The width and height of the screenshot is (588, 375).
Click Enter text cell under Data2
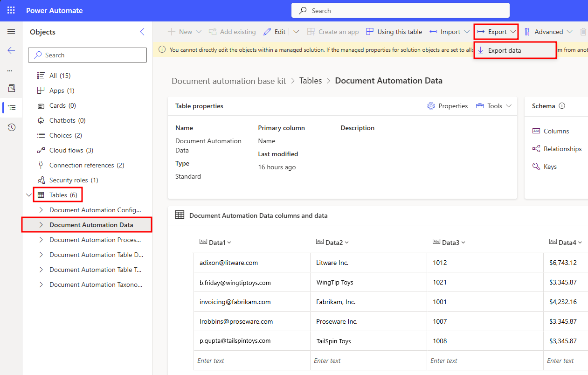[x=368, y=361]
